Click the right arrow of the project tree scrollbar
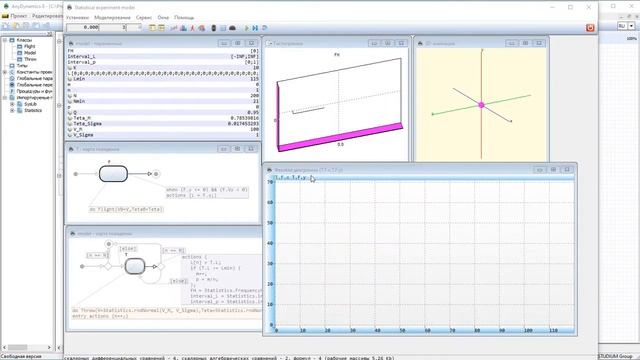Screen dimensions: 640x360 (x=49, y=347)
